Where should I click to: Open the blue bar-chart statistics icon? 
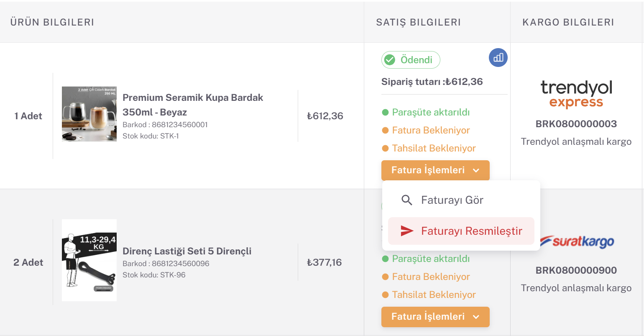pos(498,57)
